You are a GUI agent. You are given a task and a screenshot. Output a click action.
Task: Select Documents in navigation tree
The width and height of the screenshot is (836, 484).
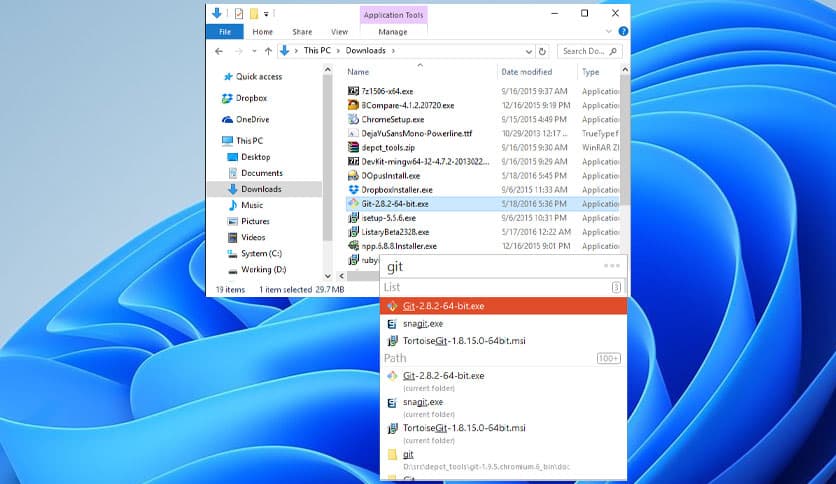point(262,173)
